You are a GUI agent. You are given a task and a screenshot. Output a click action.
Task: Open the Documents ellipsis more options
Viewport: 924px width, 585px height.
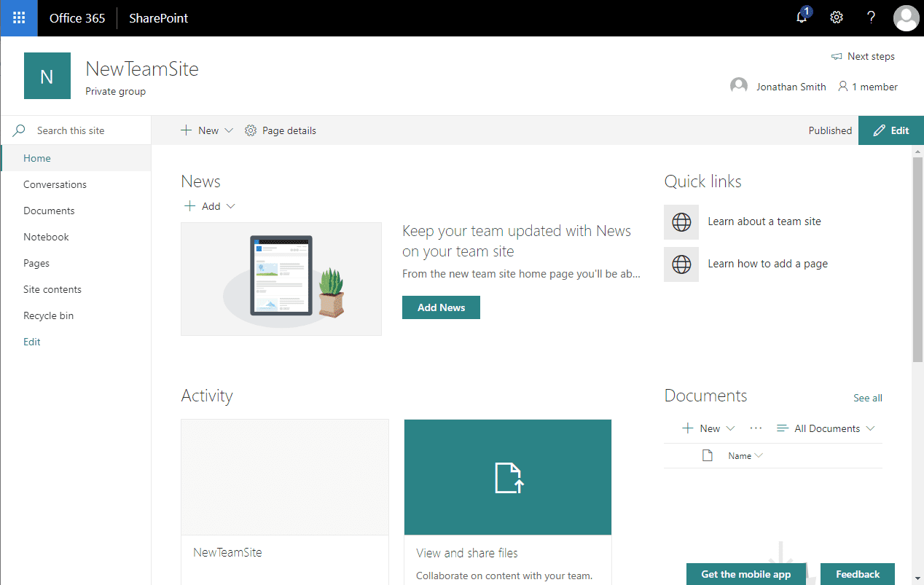point(756,428)
